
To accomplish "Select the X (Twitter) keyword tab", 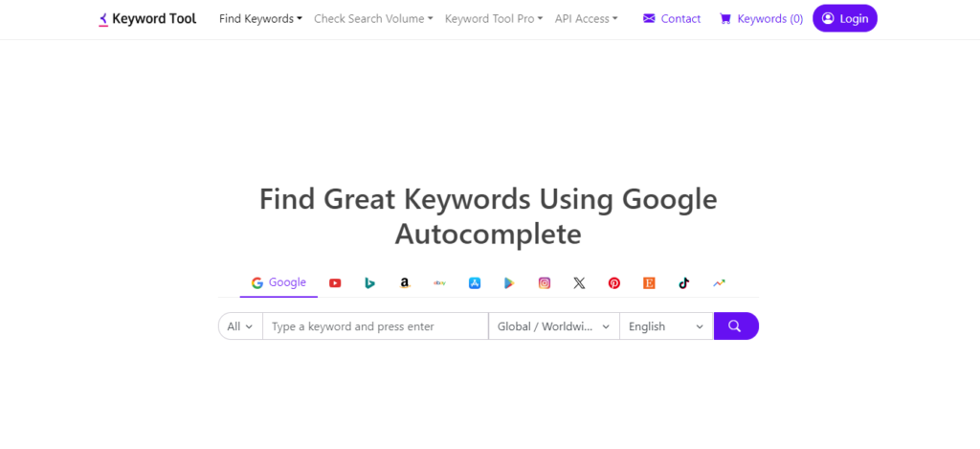I will [x=579, y=283].
